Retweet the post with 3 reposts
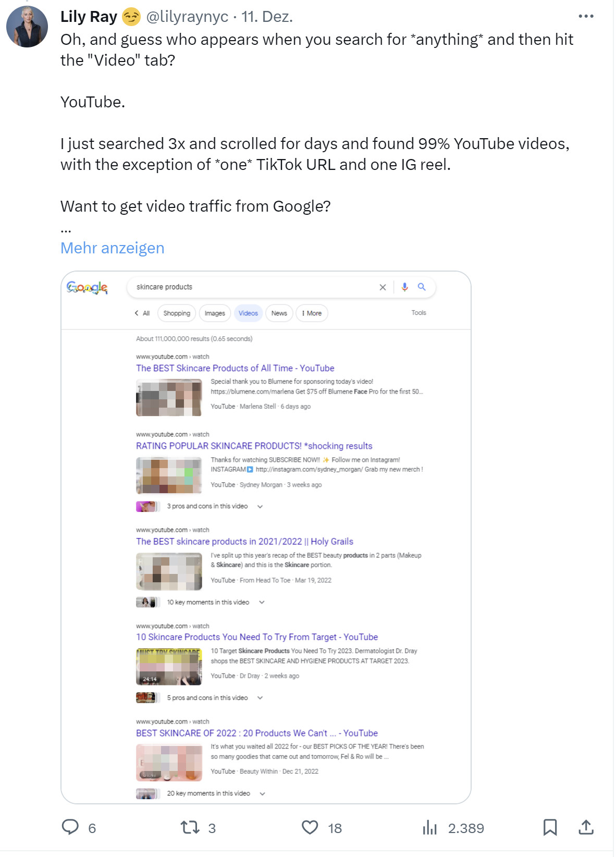 tap(190, 827)
